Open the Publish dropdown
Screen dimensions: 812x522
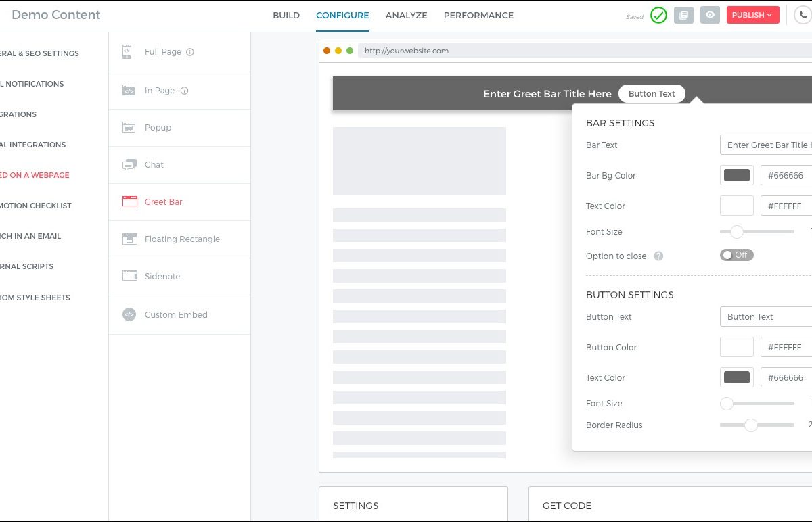752,15
